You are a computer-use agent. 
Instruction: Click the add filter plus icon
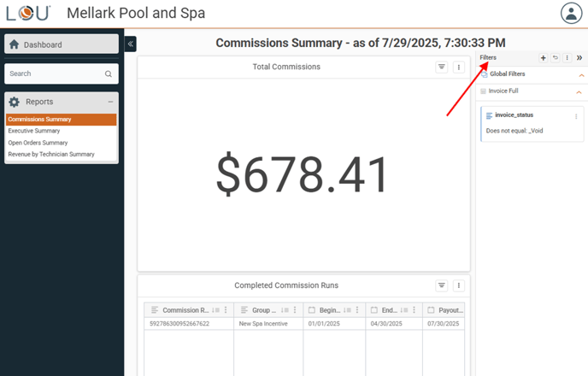tap(544, 58)
